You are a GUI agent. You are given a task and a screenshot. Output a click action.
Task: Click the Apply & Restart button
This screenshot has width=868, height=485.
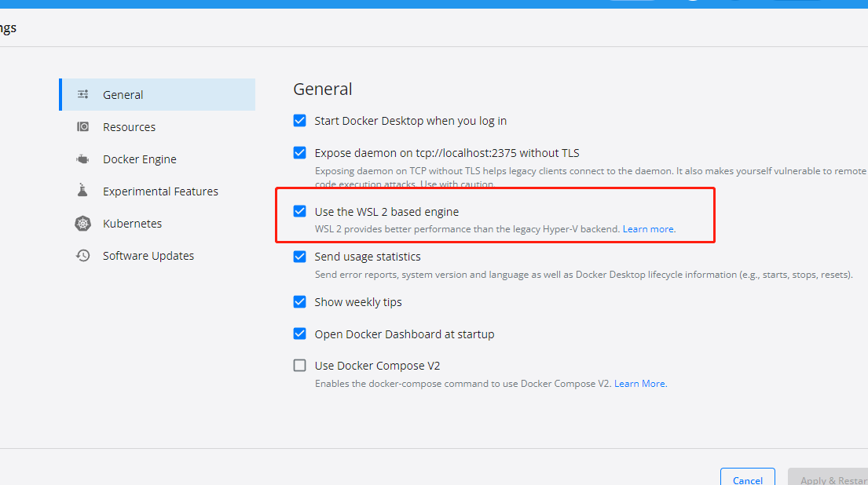tap(828, 476)
